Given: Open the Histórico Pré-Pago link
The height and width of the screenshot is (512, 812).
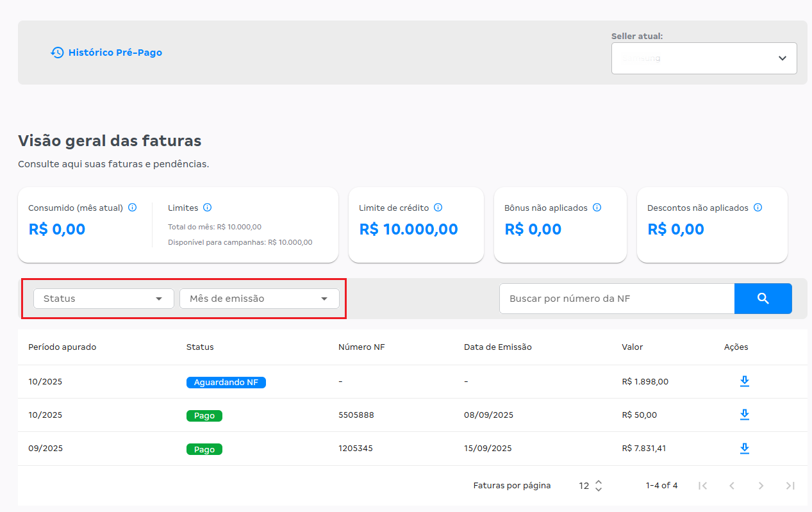Looking at the screenshot, I should coord(115,53).
